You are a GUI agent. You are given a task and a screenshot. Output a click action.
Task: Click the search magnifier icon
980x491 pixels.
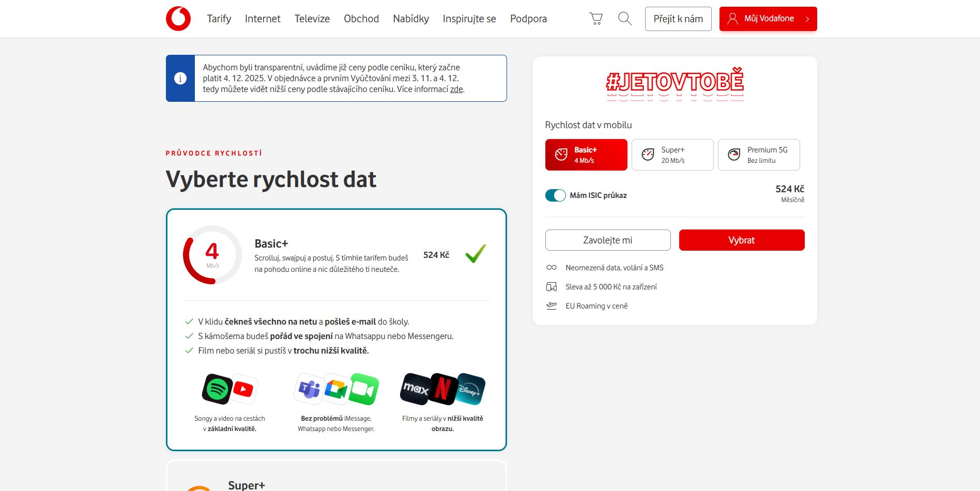625,19
